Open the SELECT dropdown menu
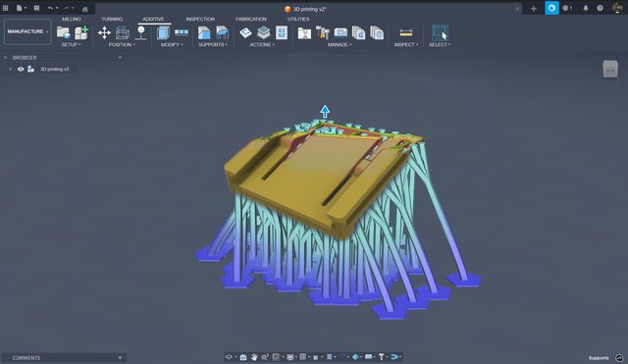This screenshot has height=364, width=628. click(440, 44)
